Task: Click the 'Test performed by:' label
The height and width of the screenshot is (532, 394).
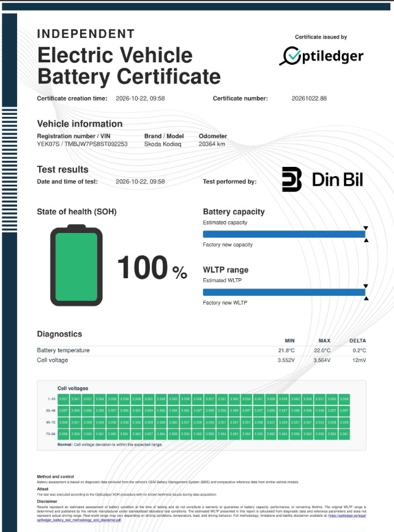Action: tap(230, 182)
